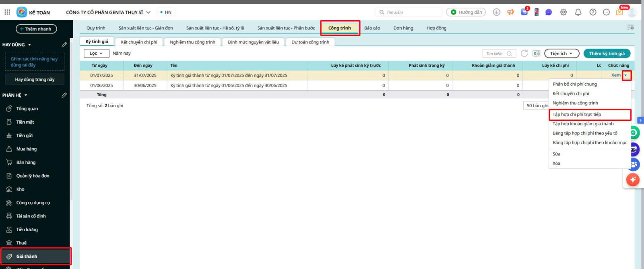Viewport: 644px width, 269px height.
Task: Click the Excel export icon
Action: (x=536, y=54)
